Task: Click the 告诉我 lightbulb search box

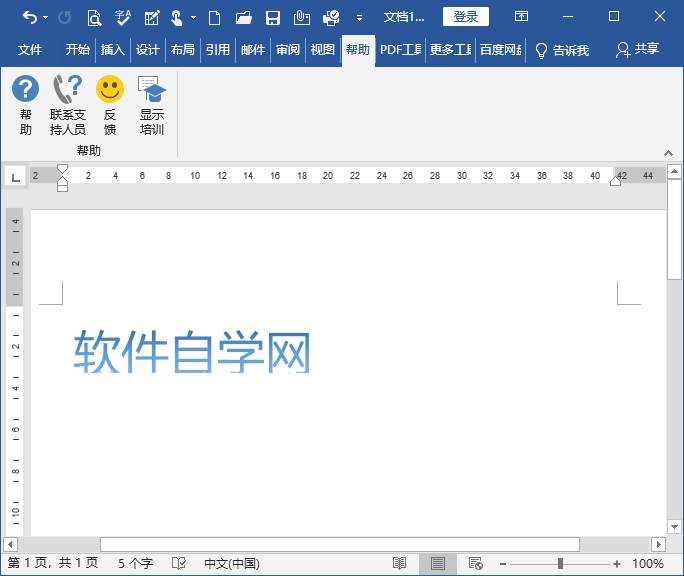Action: (x=562, y=51)
